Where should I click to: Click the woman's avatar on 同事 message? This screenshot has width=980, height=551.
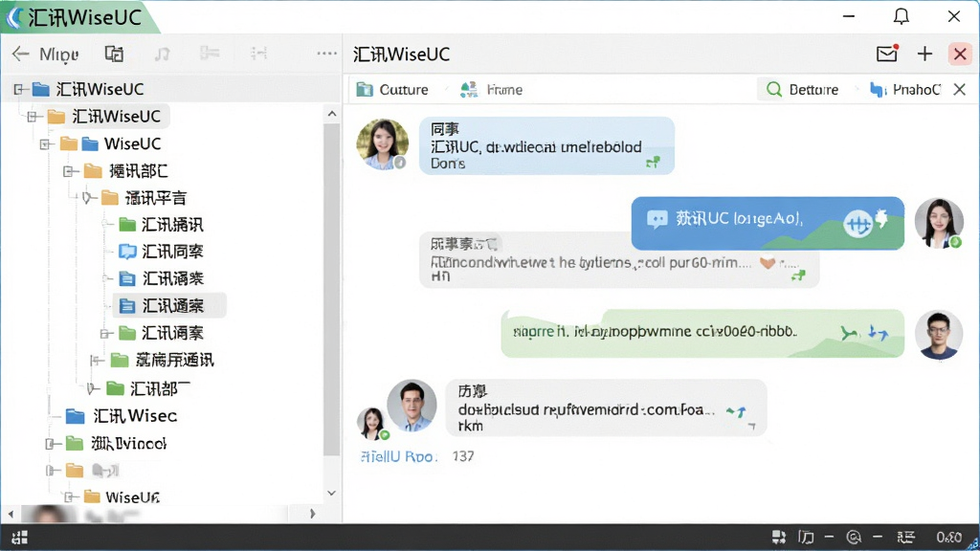click(x=382, y=144)
